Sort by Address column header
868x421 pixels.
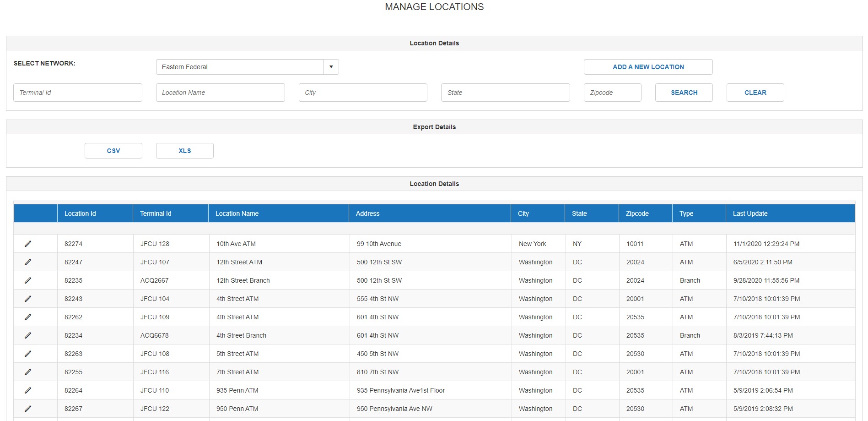pyautogui.click(x=430, y=213)
